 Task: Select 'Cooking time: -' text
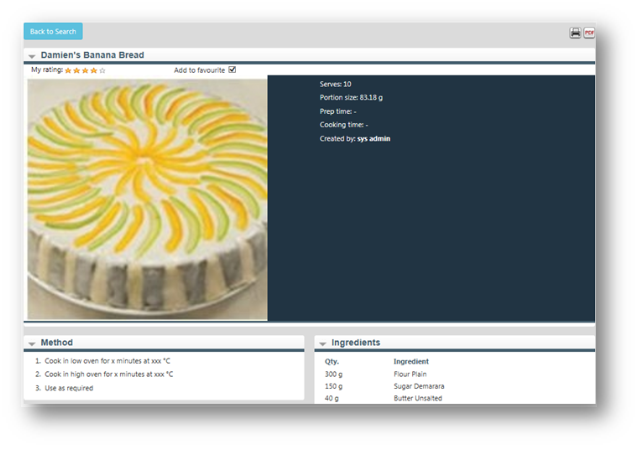click(x=344, y=125)
